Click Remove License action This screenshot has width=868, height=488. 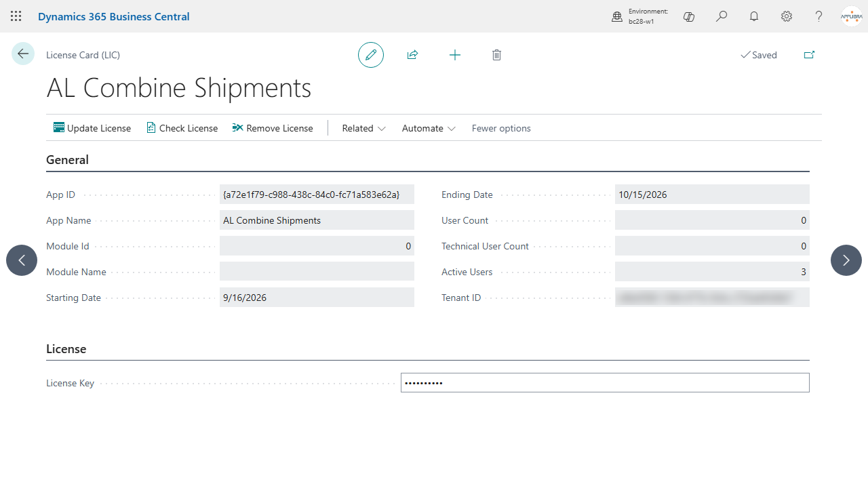(273, 128)
